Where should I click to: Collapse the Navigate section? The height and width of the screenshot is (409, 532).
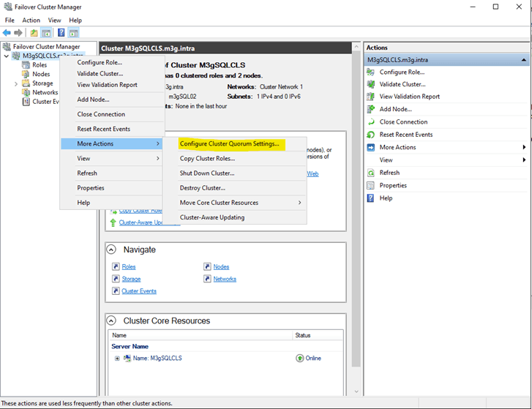[111, 249]
